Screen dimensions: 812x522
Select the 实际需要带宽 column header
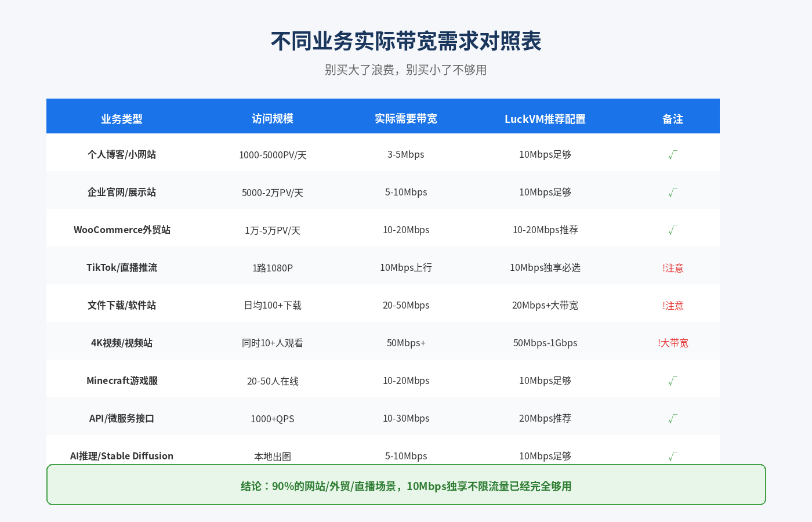(406, 119)
